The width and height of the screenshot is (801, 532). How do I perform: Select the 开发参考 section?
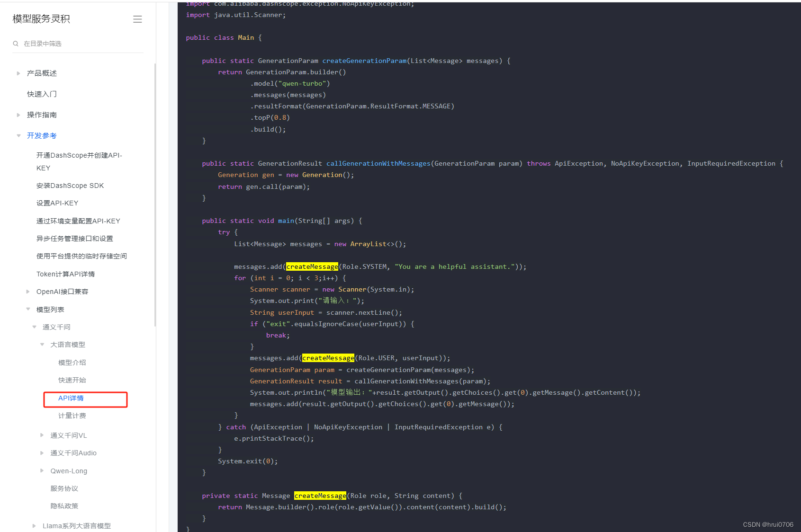[x=42, y=136]
